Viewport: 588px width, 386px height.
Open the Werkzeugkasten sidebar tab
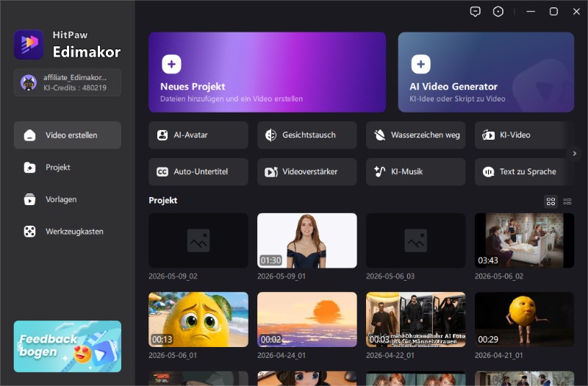point(68,232)
